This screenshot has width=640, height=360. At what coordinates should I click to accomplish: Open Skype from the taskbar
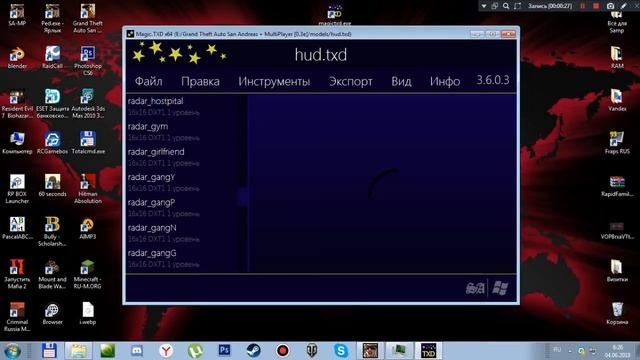pos(341,351)
